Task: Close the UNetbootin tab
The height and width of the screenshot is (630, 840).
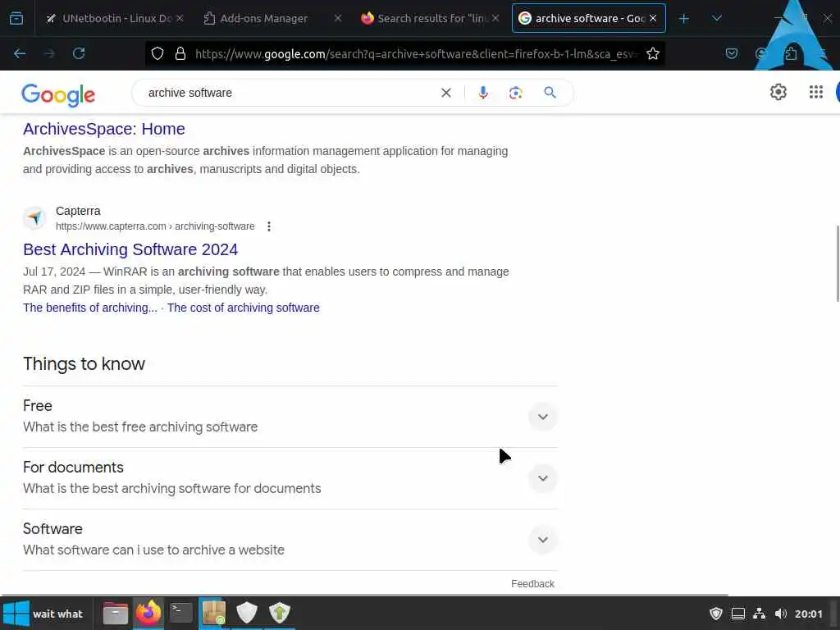Action: click(180, 18)
